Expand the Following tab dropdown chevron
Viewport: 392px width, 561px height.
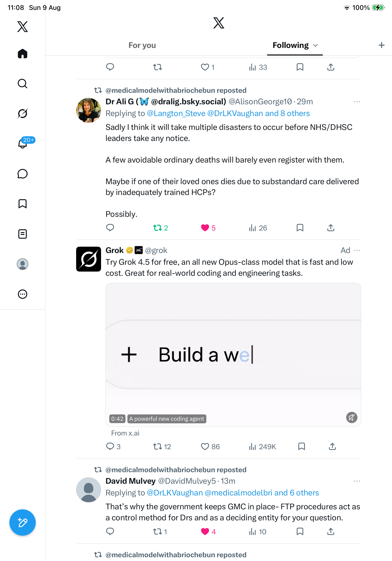(316, 45)
